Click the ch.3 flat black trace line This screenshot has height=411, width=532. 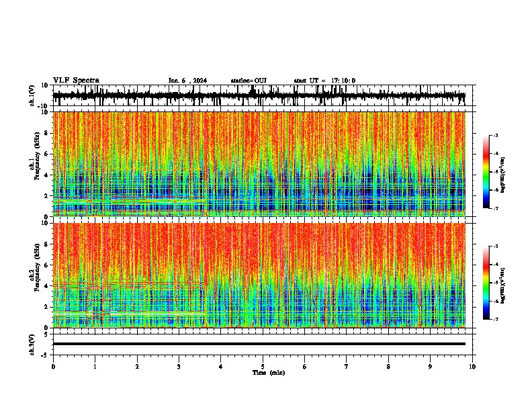pos(259,344)
